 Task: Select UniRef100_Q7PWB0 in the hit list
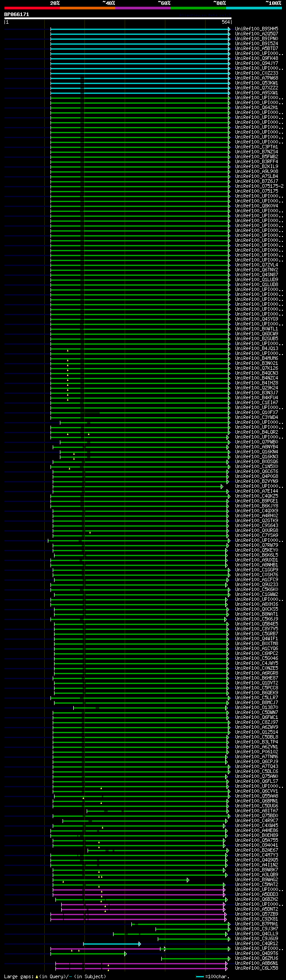point(257,442)
